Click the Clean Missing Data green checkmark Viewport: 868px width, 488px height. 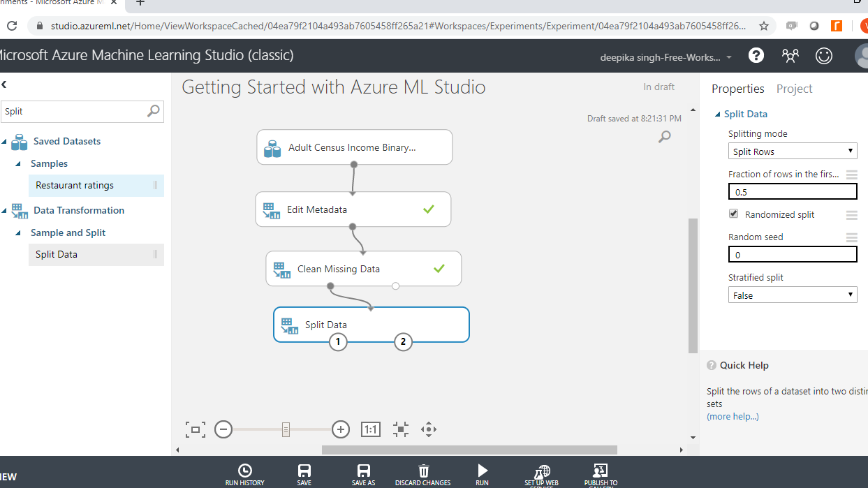coord(439,268)
